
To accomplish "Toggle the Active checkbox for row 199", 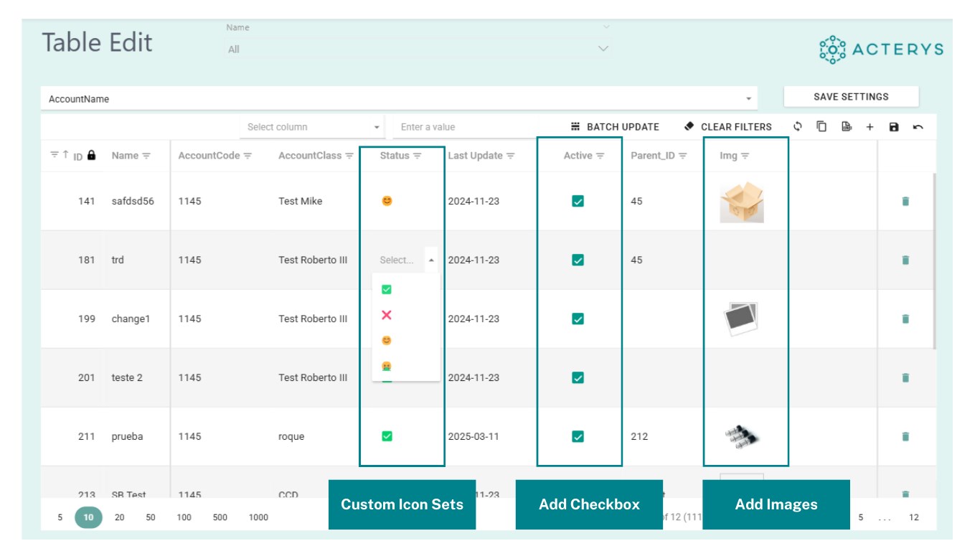I will (x=578, y=319).
